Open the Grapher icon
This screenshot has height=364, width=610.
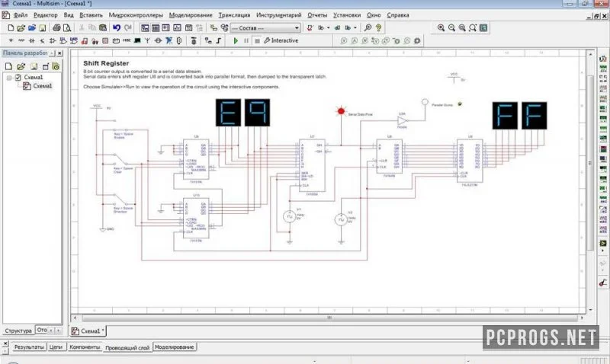coord(177,28)
